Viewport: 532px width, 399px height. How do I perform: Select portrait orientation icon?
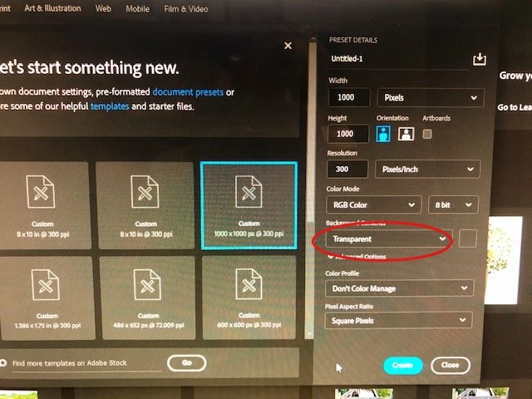point(383,134)
